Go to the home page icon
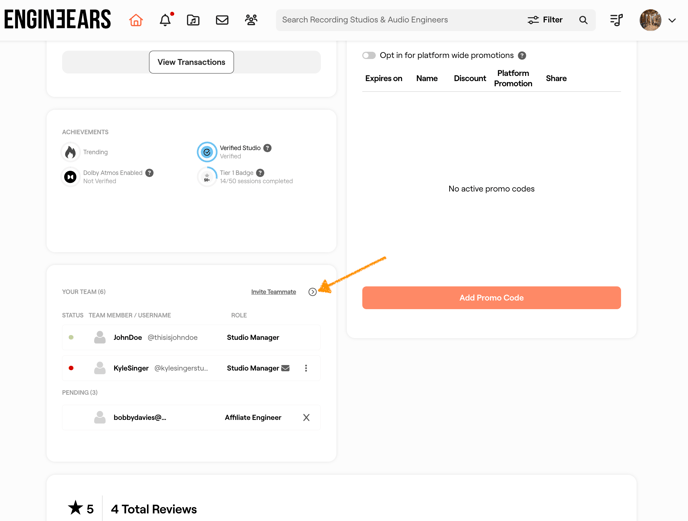This screenshot has height=521, width=688. [136, 20]
